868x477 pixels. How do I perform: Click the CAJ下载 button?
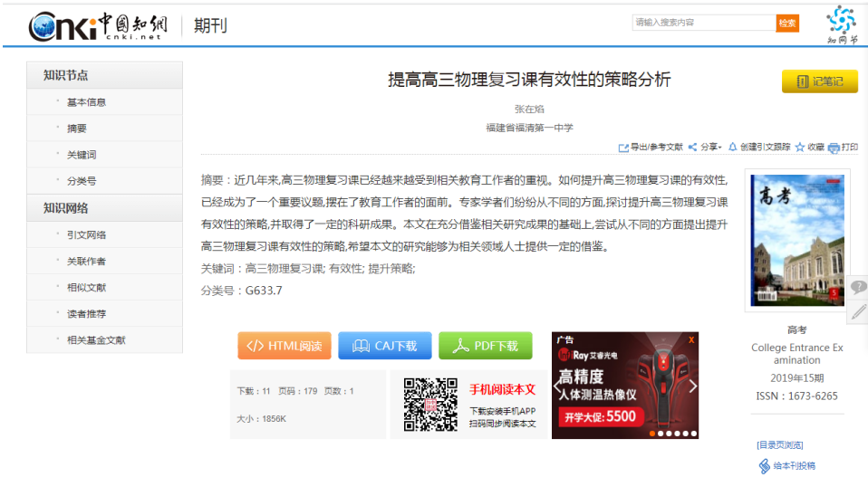(385, 346)
